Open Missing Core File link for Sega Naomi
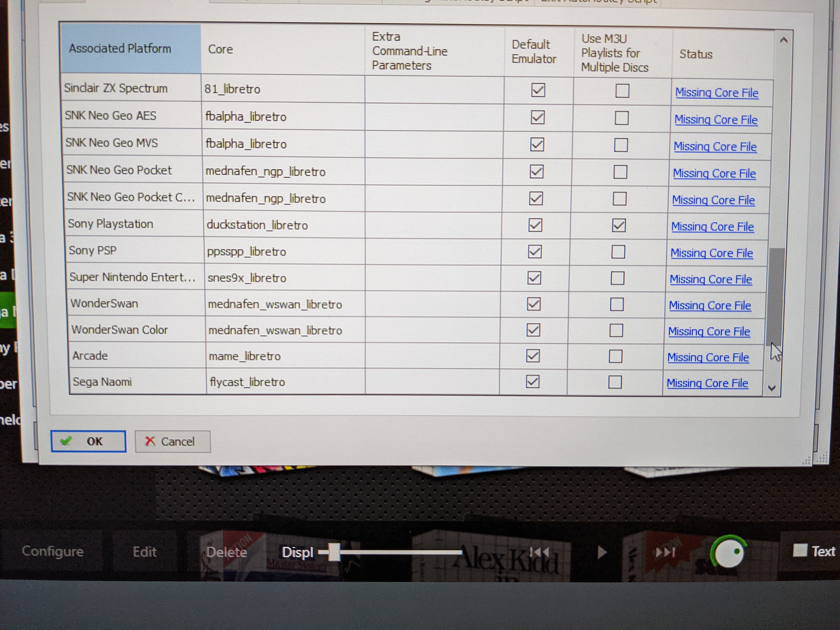Image resolution: width=840 pixels, height=630 pixels. [x=707, y=383]
